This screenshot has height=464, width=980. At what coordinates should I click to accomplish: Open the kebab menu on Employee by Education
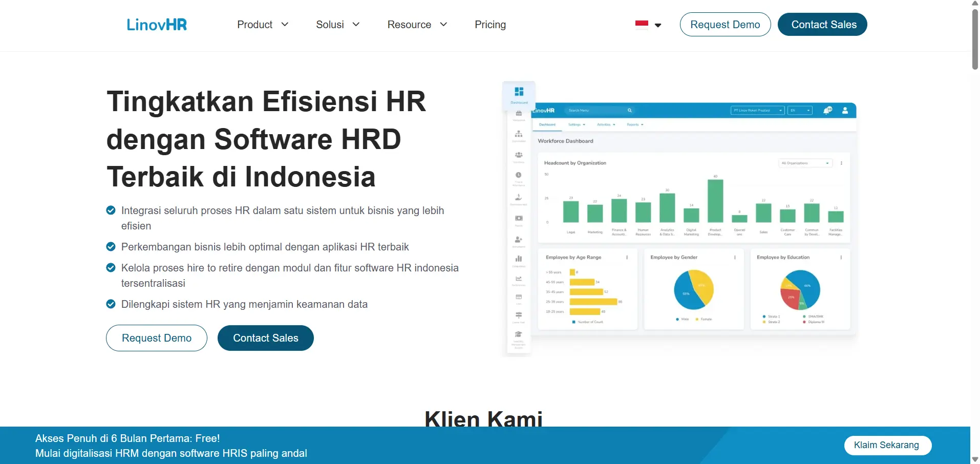point(841,258)
